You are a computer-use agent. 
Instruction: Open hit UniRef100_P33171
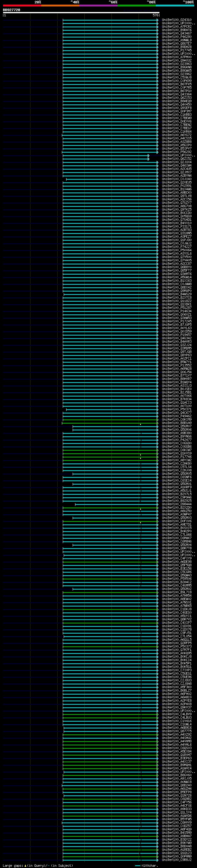pos(177,226)
